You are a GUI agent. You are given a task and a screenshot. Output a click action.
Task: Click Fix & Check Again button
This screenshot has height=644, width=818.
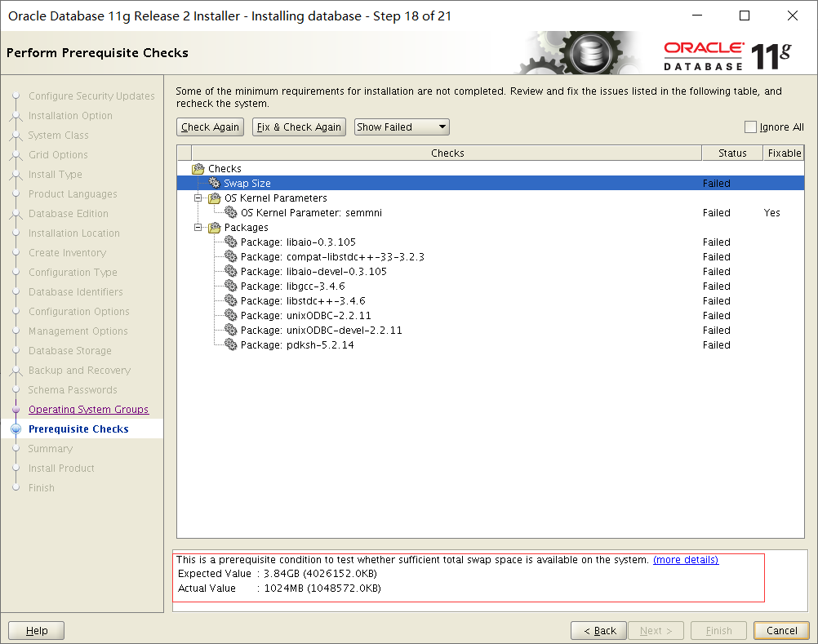[299, 127]
